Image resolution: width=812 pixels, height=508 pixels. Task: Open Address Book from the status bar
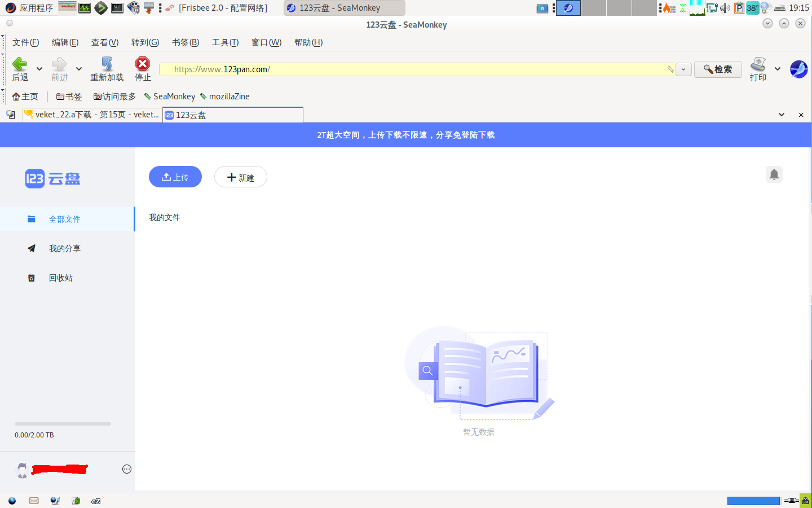tap(76, 501)
